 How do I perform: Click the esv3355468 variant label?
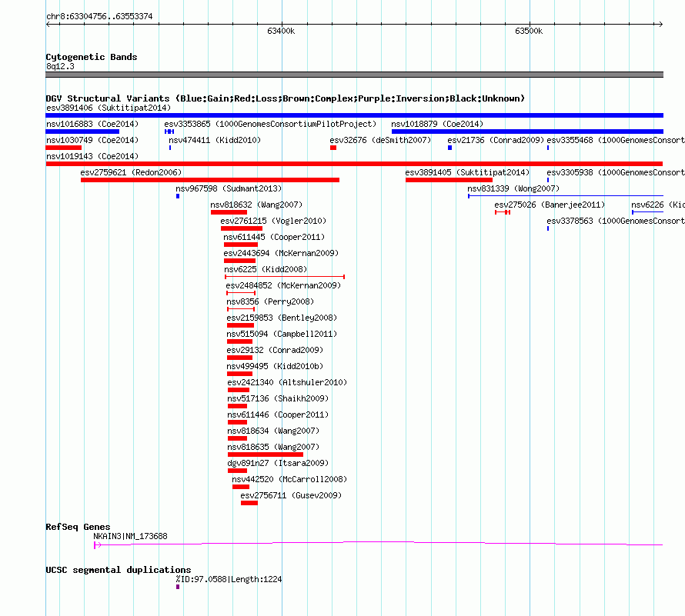616,140
